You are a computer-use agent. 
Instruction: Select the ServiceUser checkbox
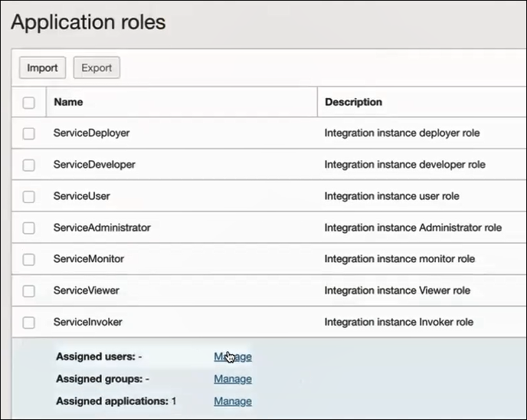pos(28,196)
